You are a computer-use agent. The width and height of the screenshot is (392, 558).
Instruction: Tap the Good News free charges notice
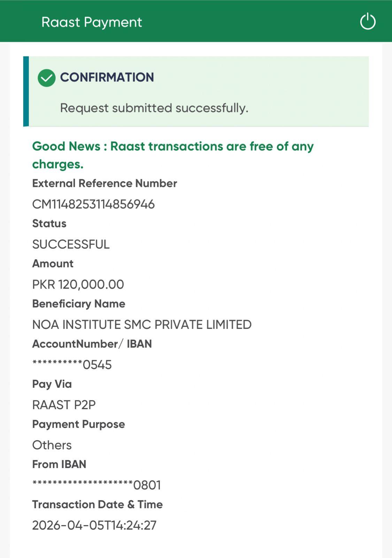pos(173,155)
